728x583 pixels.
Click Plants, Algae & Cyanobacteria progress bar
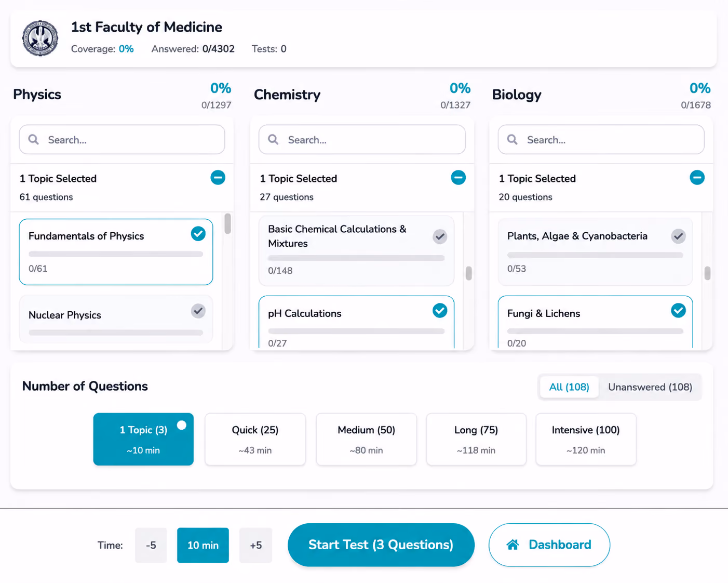pos(595,255)
